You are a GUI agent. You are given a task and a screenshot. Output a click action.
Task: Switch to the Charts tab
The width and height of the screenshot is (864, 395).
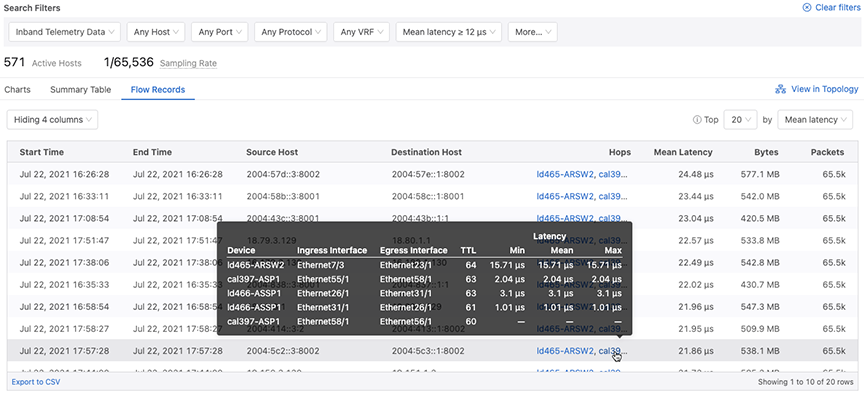tap(18, 89)
